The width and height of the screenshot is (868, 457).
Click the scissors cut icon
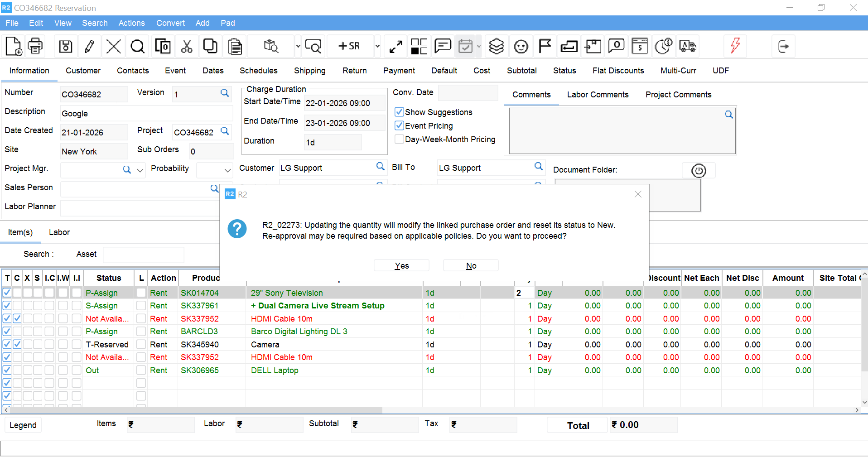[187, 46]
